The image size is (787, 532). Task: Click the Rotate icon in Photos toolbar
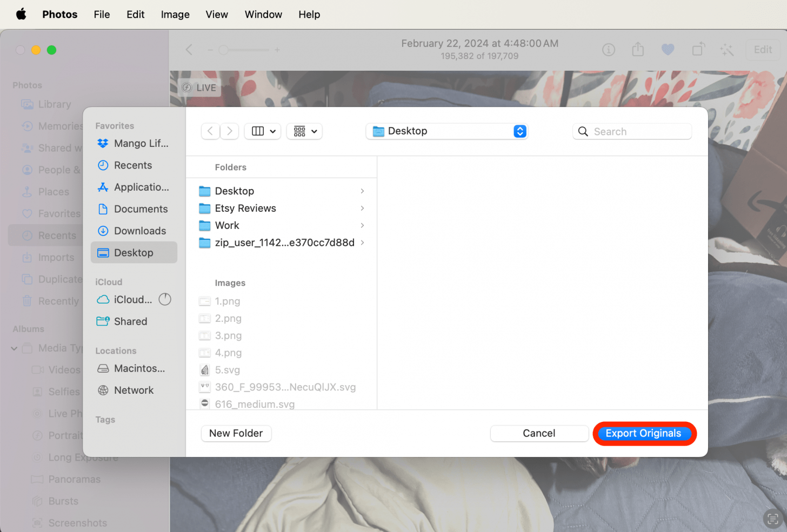(x=698, y=49)
